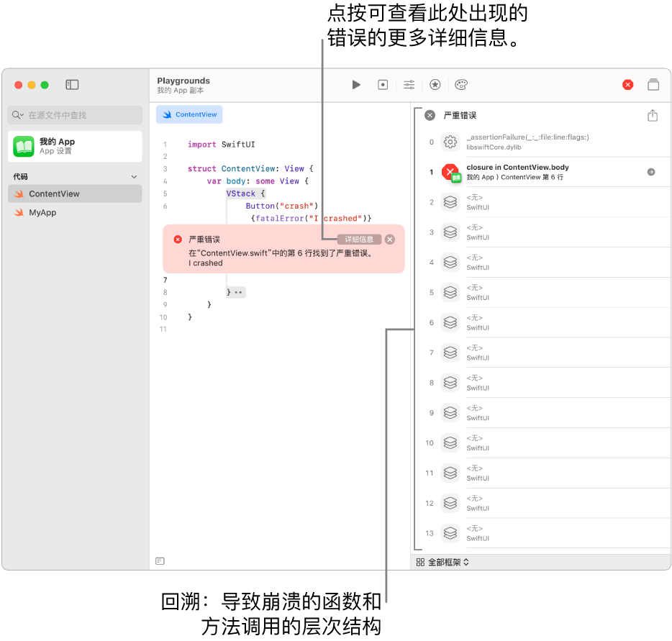The width and height of the screenshot is (672, 641).
Task: Dismiss the red 严重错误 inline message
Action: [x=389, y=240]
